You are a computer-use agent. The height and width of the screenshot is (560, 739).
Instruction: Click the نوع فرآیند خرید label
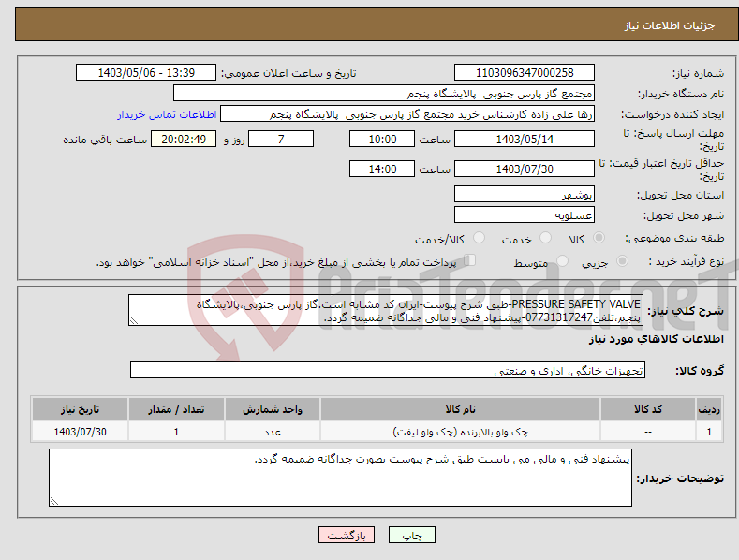687,261
